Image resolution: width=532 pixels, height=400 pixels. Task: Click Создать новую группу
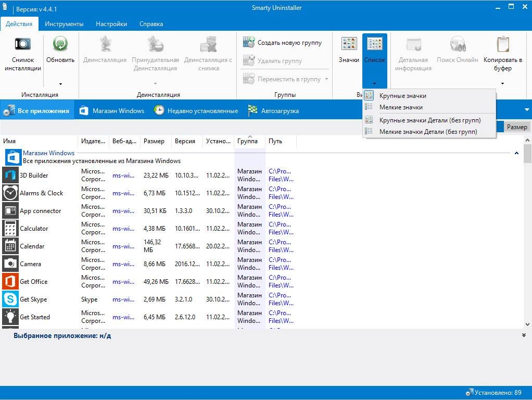click(x=282, y=42)
